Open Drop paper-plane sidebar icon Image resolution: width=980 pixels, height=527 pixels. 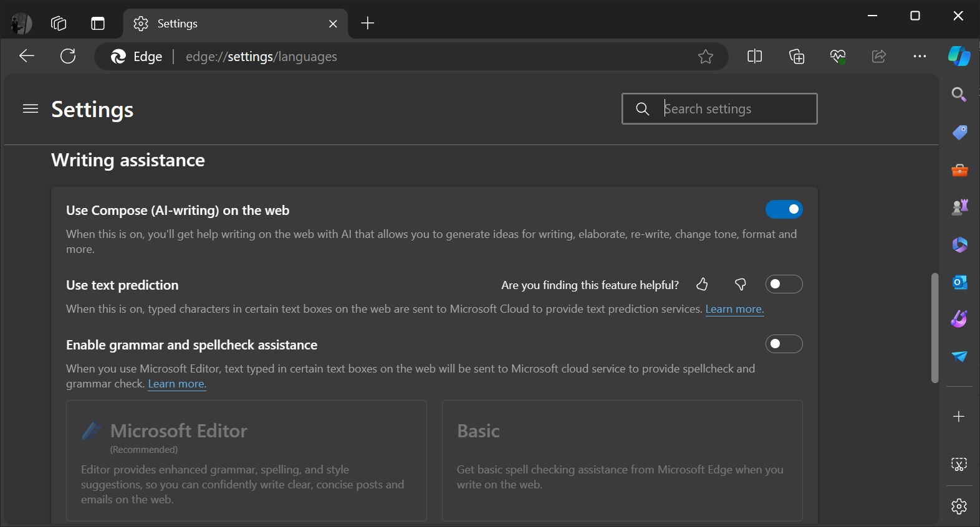959,356
